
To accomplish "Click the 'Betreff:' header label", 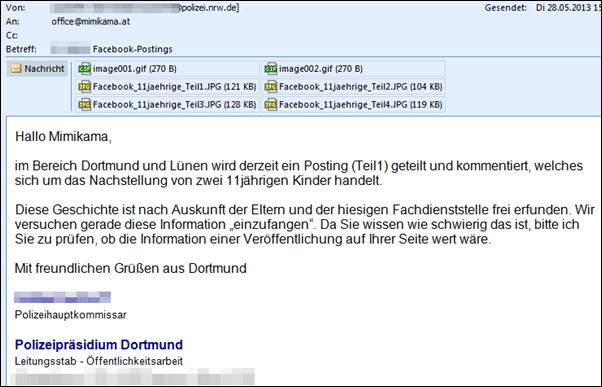I will pos(21,49).
